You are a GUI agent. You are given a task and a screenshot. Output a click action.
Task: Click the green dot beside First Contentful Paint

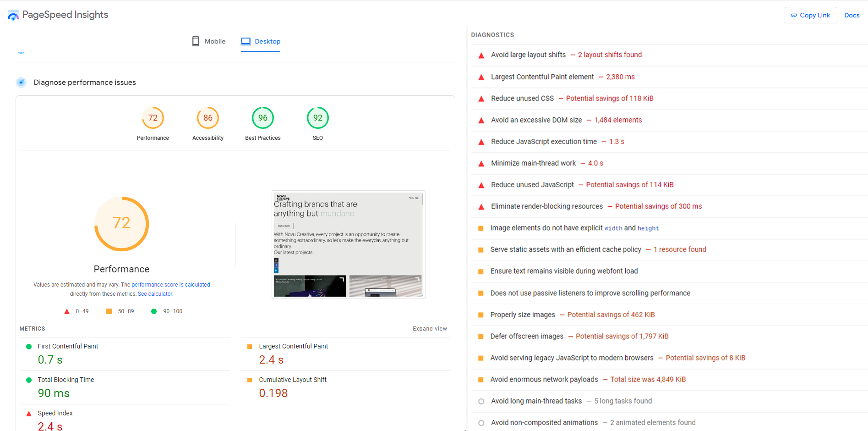click(29, 346)
